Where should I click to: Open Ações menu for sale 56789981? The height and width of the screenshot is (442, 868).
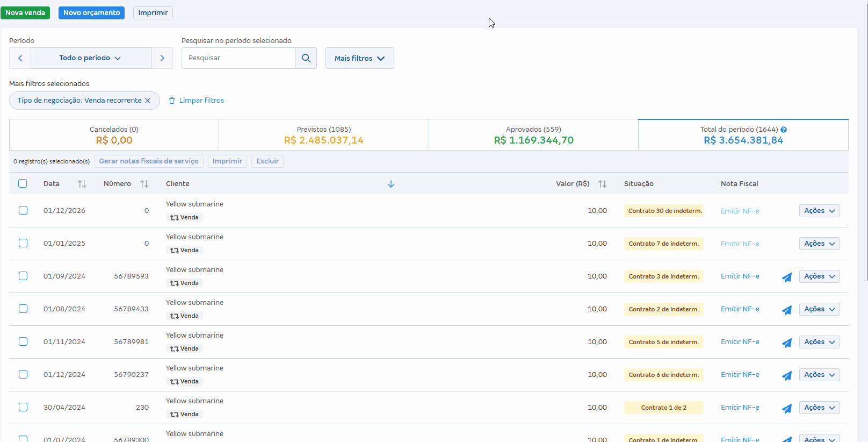point(819,342)
